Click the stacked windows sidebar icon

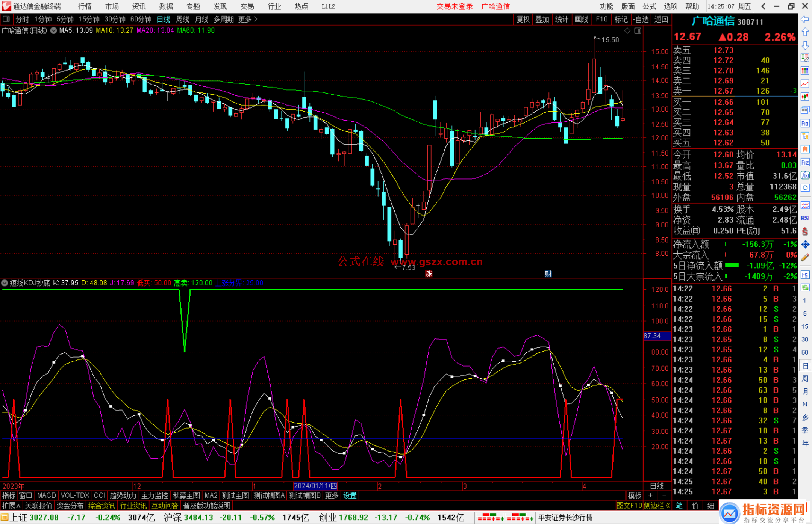click(805, 110)
